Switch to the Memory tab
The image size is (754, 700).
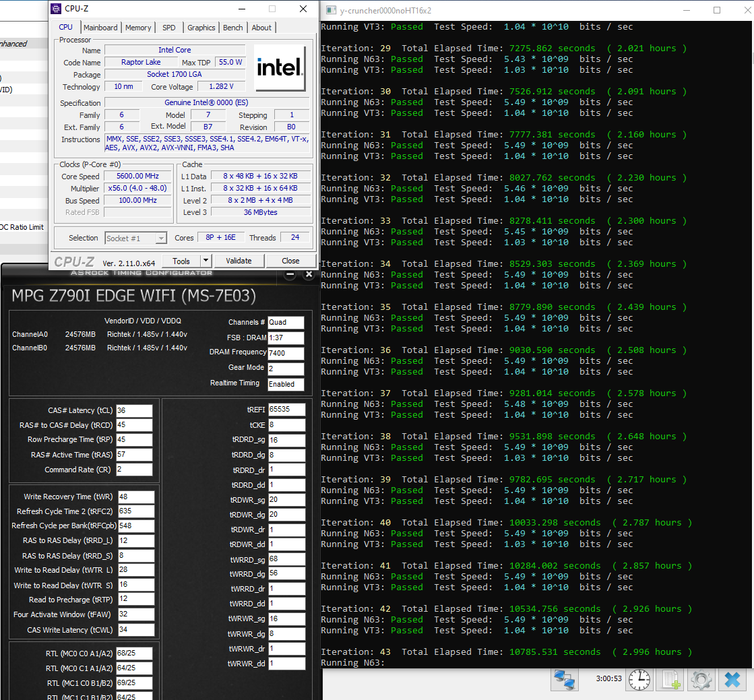[138, 28]
